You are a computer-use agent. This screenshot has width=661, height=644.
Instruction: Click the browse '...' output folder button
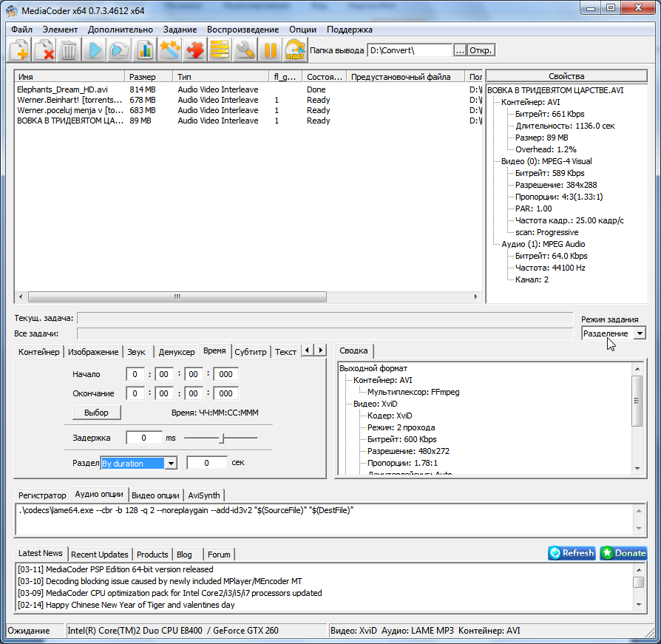point(460,50)
